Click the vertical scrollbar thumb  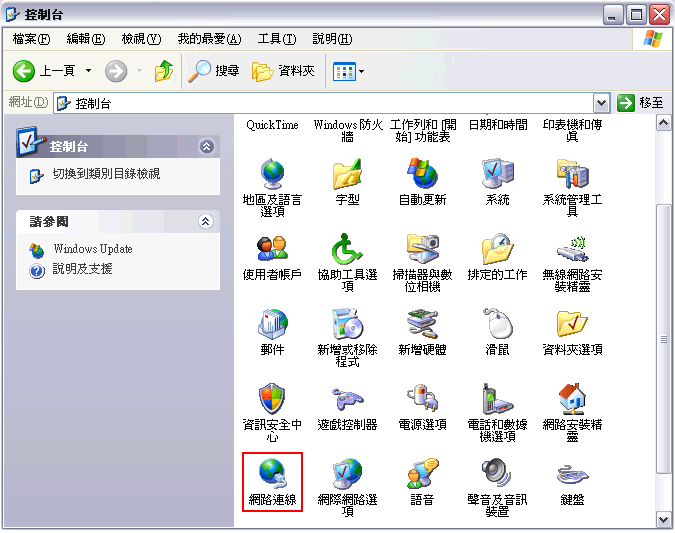[x=663, y=339]
